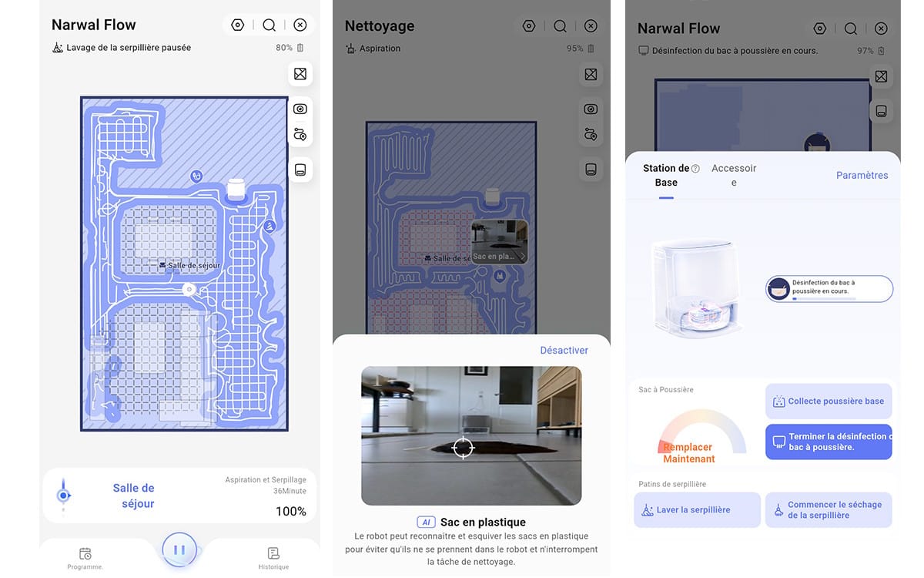Select the Aspiration status text

pyautogui.click(x=380, y=49)
